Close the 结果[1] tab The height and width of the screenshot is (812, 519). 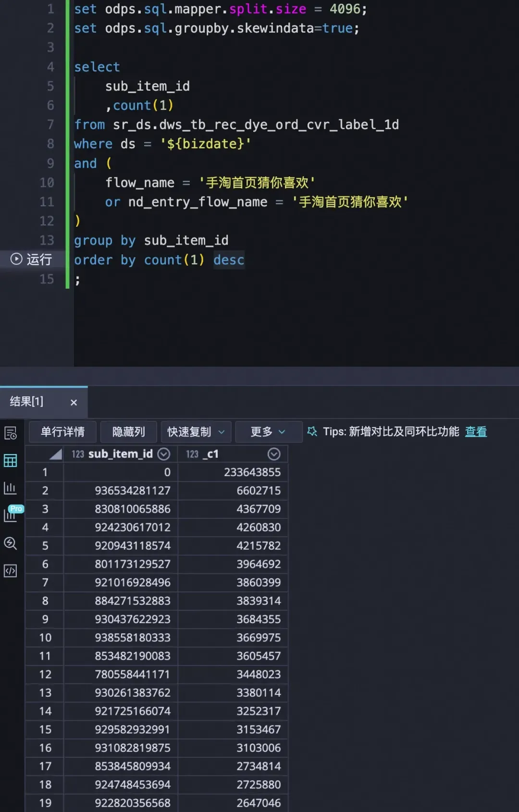(74, 403)
